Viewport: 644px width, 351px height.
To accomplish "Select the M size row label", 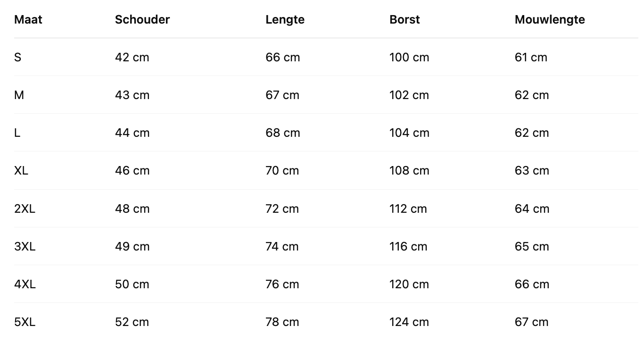I will [19, 95].
